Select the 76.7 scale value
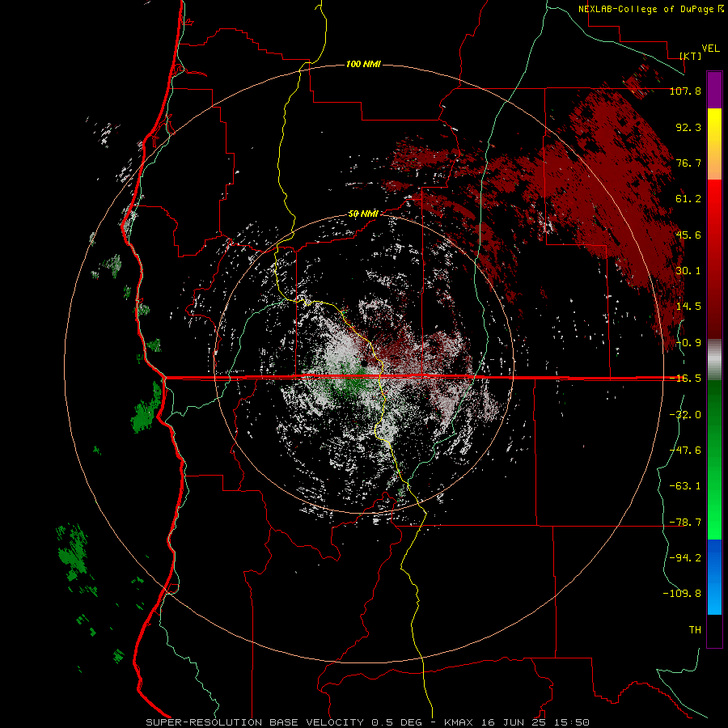This screenshot has height=728, width=728. [688, 163]
